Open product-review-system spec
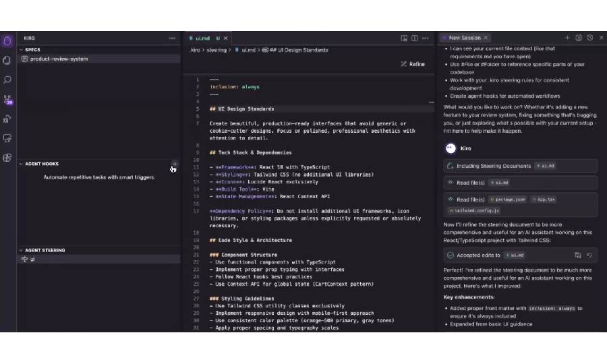Viewport: 607px width, 364px height. click(x=98, y=59)
